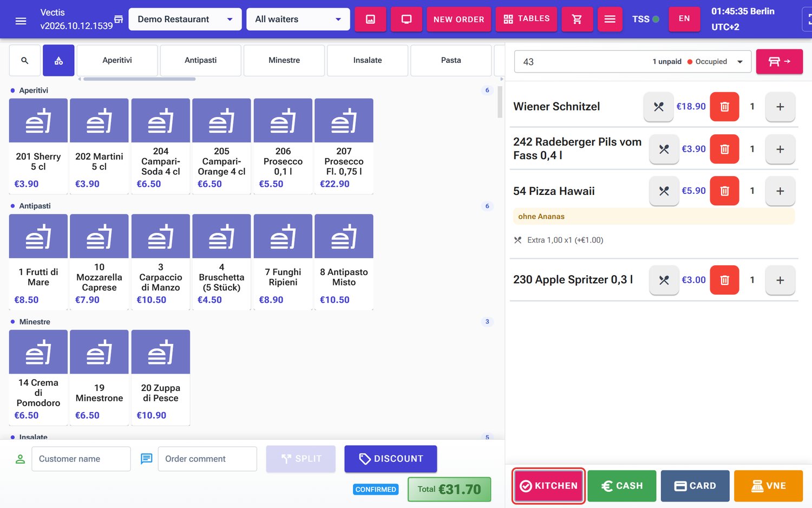Viewport: 812px width, 508px height.
Task: Open the table 43 selector dropdown
Action: [632, 62]
